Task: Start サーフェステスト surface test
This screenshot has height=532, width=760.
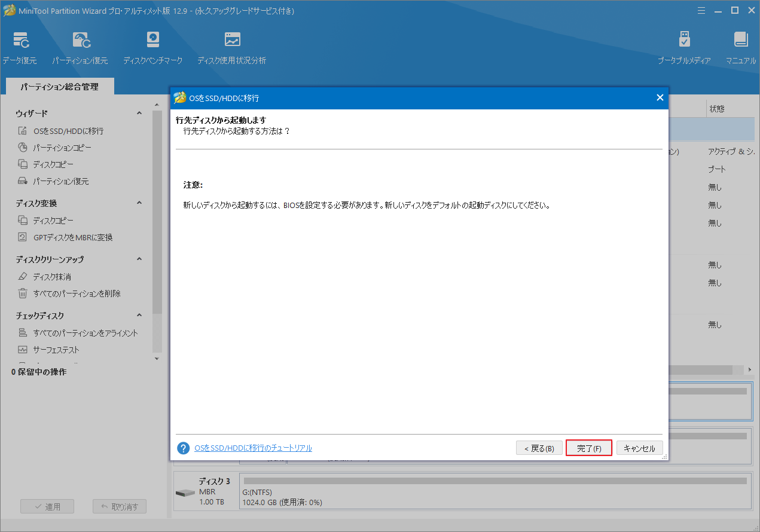Action: pyautogui.click(x=56, y=350)
